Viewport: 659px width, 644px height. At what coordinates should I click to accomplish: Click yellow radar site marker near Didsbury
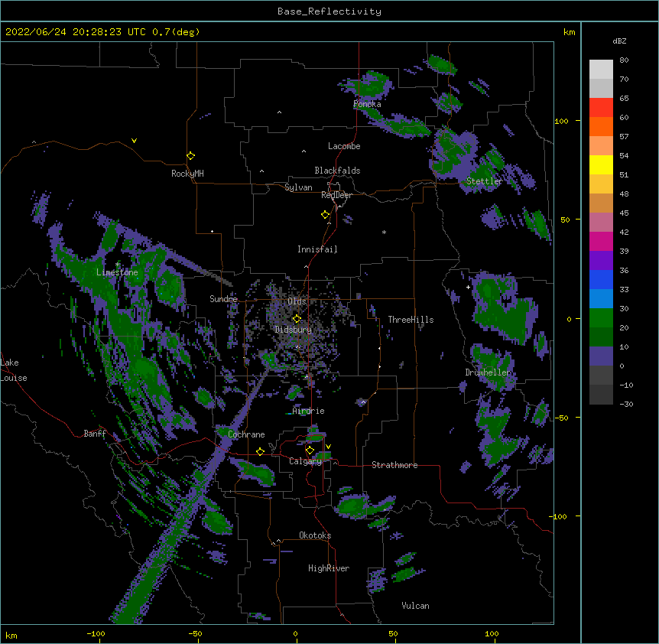pos(297,318)
